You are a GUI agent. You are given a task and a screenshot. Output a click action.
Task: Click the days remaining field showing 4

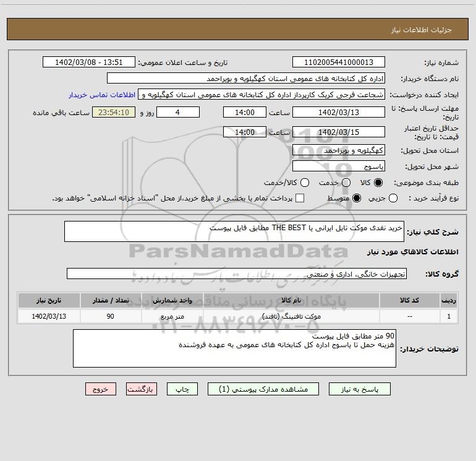(x=178, y=112)
